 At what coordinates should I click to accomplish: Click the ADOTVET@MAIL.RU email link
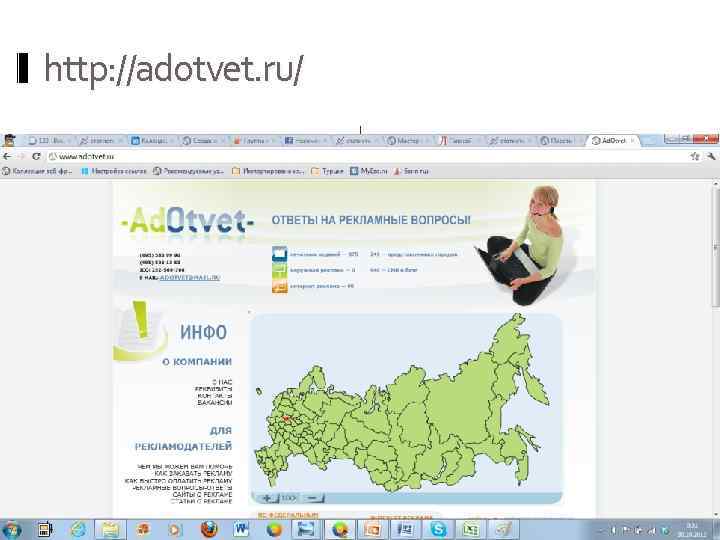point(190,278)
